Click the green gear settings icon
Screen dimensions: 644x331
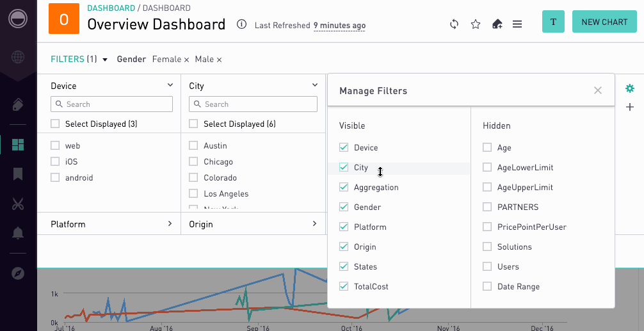pyautogui.click(x=630, y=88)
